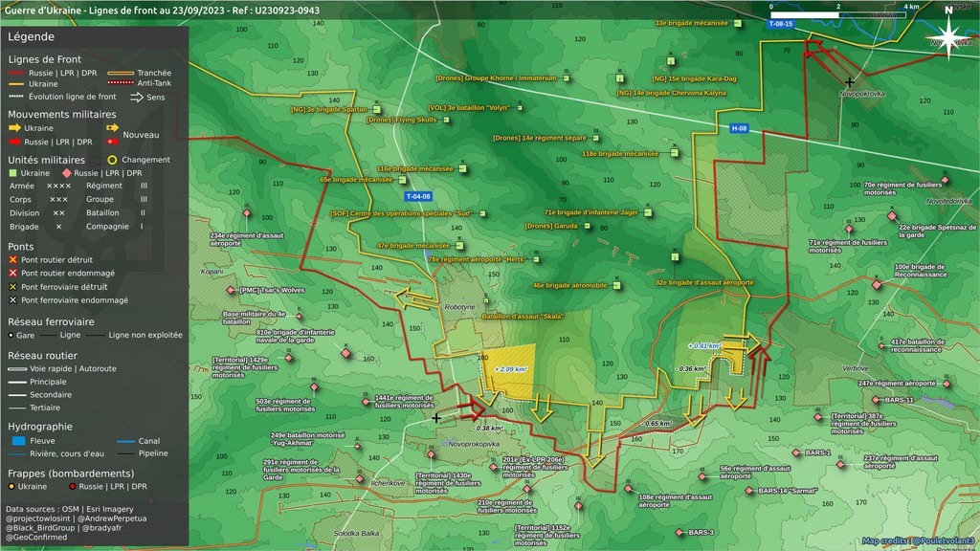Click the church cross symbol at Novopokrovka
Screen dimensions: 980x551
click(x=850, y=82)
